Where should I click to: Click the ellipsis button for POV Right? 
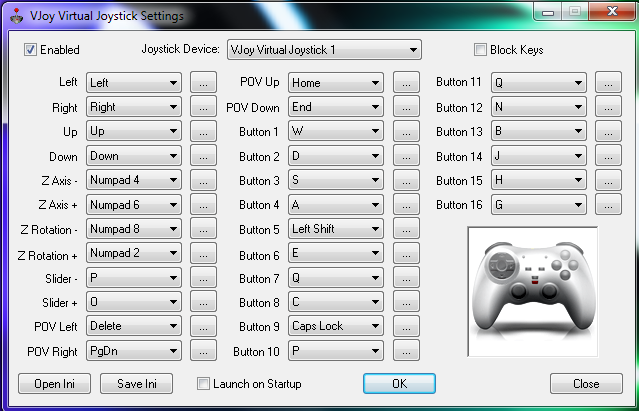[203, 351]
